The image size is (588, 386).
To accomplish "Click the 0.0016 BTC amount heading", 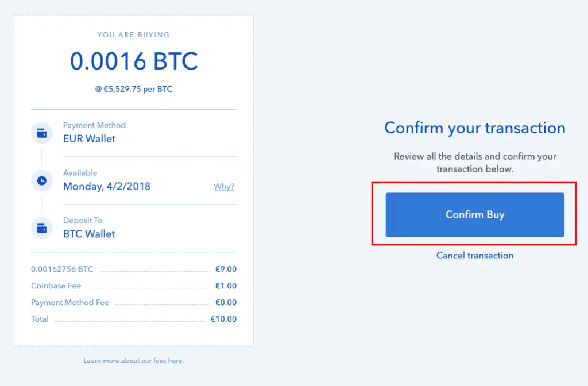I will pyautogui.click(x=134, y=61).
